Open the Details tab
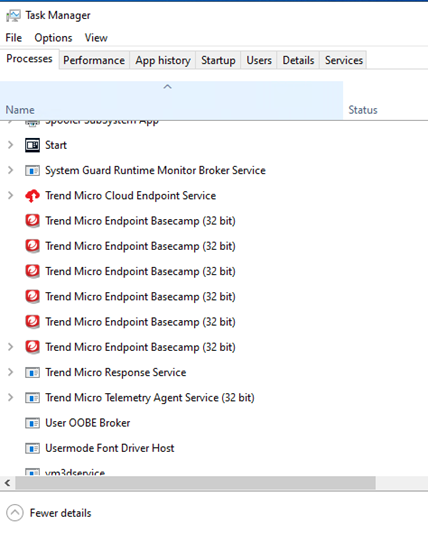 (298, 61)
